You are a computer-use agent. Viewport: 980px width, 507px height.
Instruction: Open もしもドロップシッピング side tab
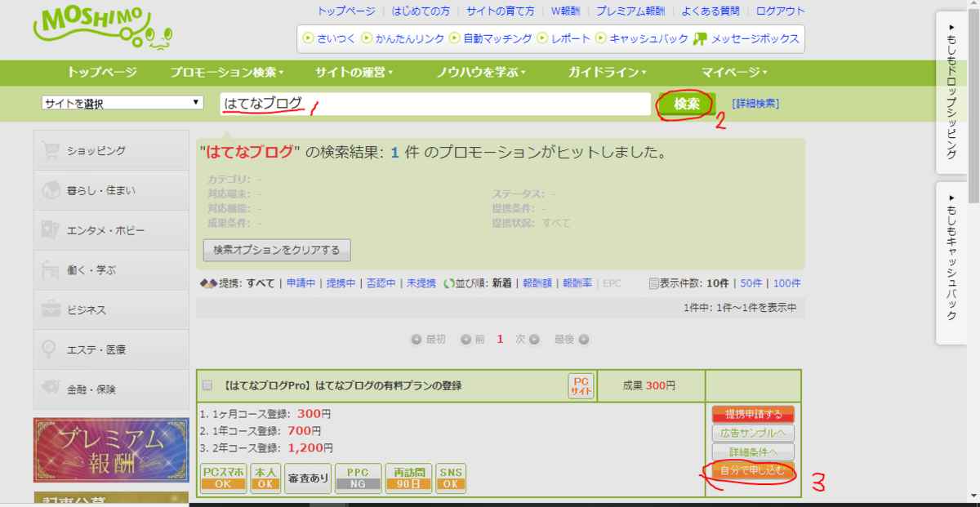(952, 92)
